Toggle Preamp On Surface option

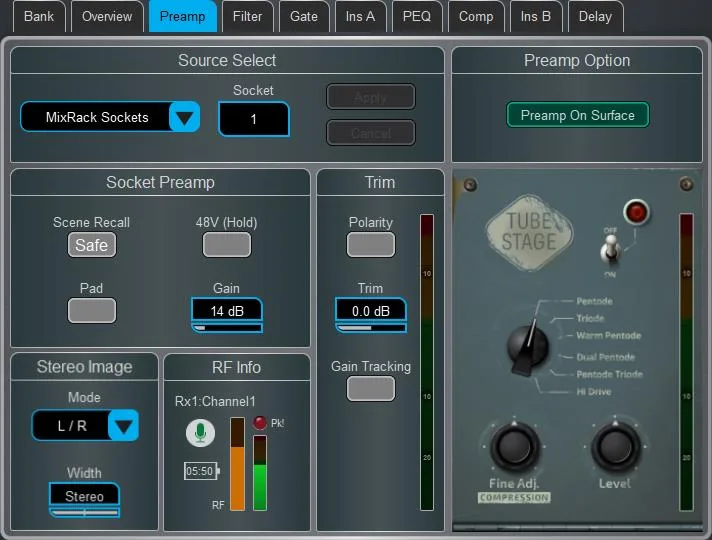[578, 115]
